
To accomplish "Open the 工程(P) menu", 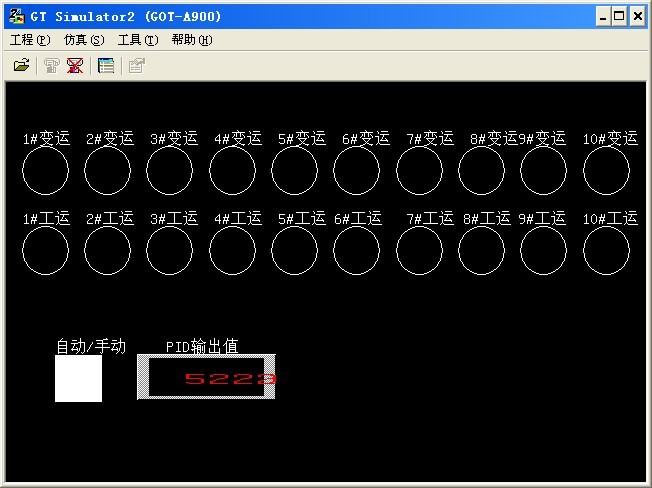I will pos(29,40).
